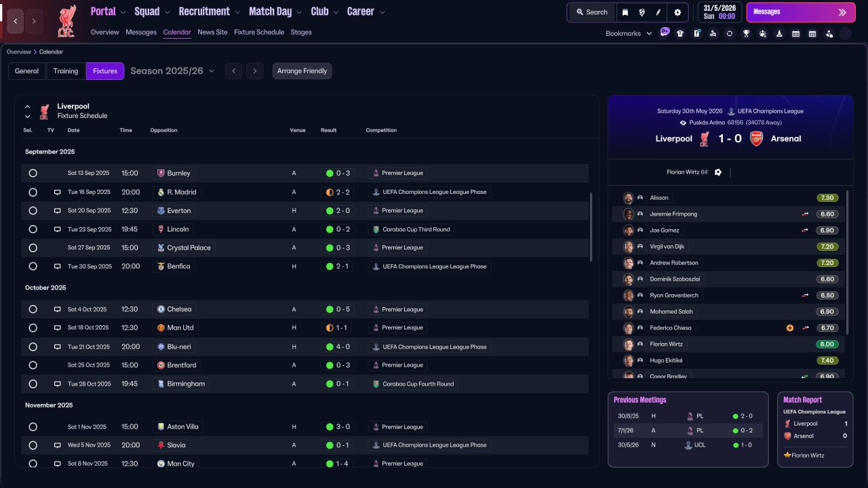The image size is (868, 488).
Task: Open the globe world icon
Action: click(642, 12)
